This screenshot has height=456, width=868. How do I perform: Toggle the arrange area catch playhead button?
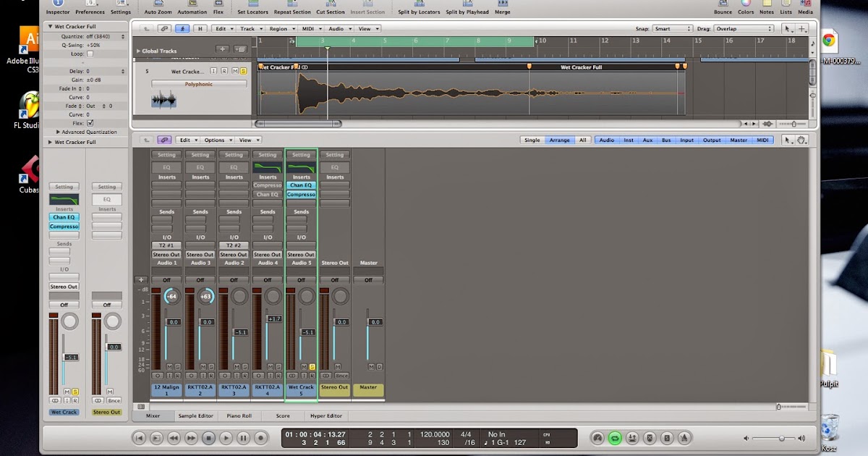tap(183, 29)
